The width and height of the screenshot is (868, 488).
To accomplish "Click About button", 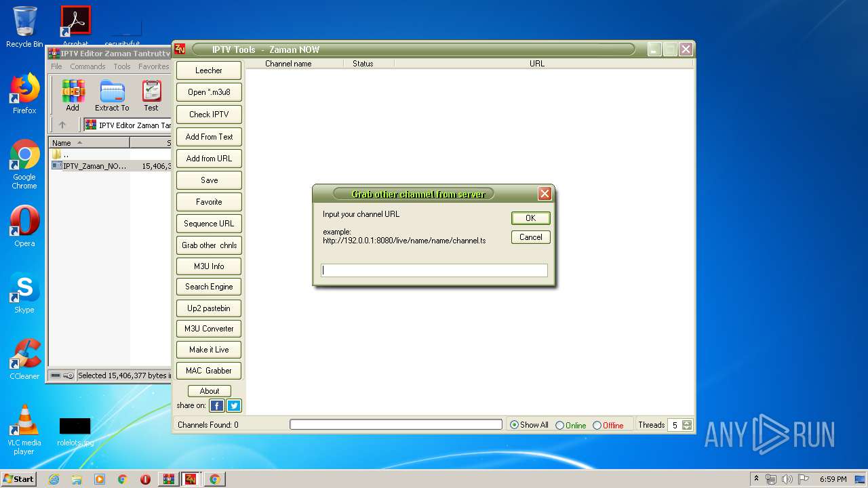I will [210, 391].
